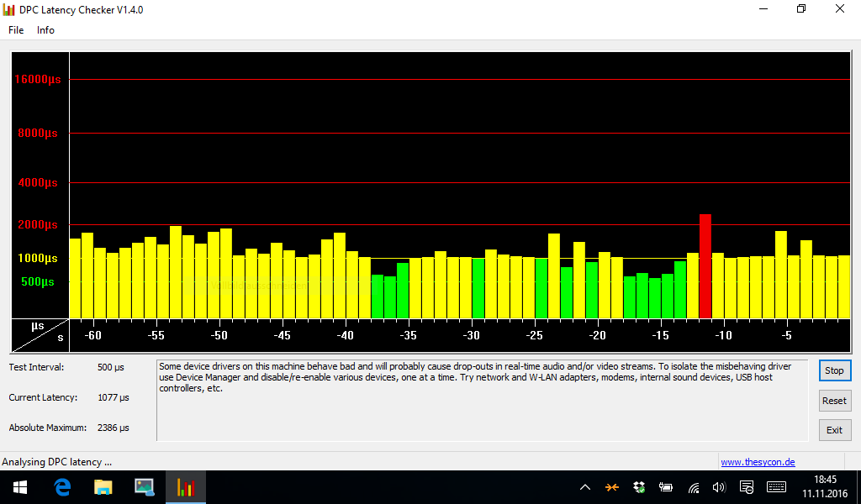Click the 8000µs axis label

point(37,134)
